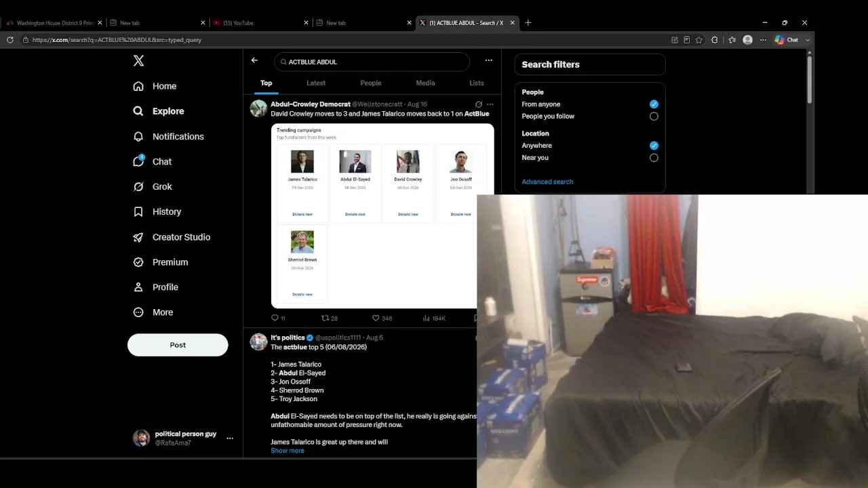Open browser Settings and more menu
The image size is (868, 488).
coord(763,40)
